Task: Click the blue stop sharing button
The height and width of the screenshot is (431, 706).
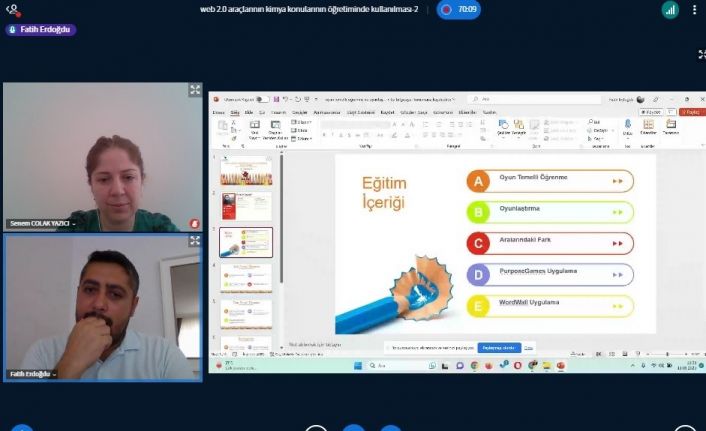Action: pyautogui.click(x=498, y=347)
